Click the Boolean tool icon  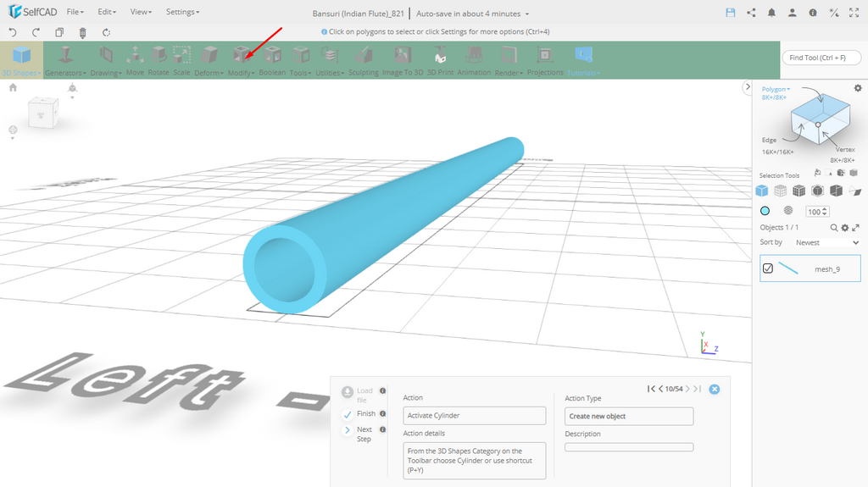(x=272, y=59)
